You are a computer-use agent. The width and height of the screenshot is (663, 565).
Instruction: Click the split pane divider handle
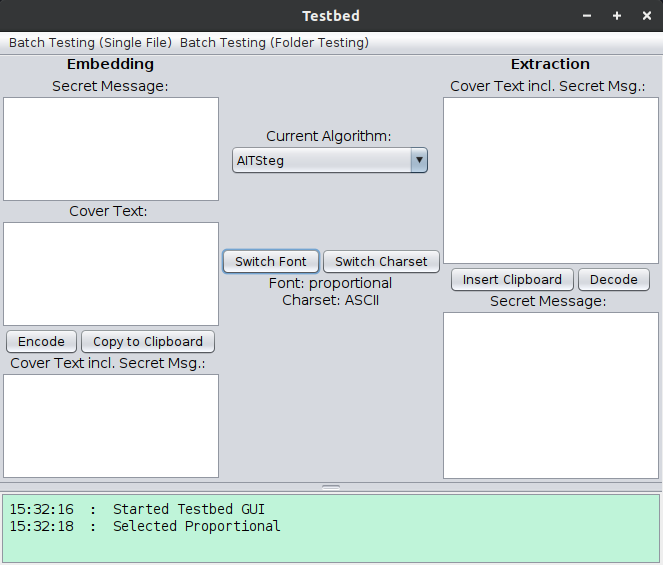[x=331, y=487]
